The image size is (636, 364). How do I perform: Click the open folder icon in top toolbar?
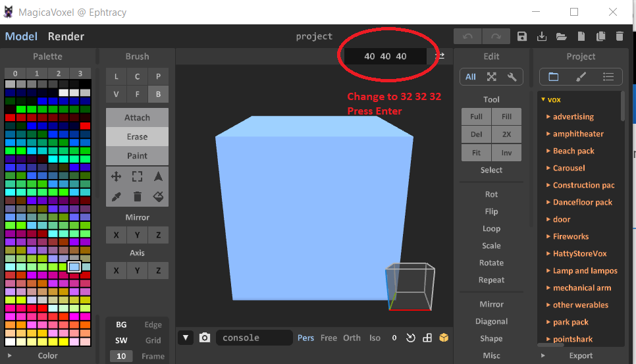tap(561, 37)
